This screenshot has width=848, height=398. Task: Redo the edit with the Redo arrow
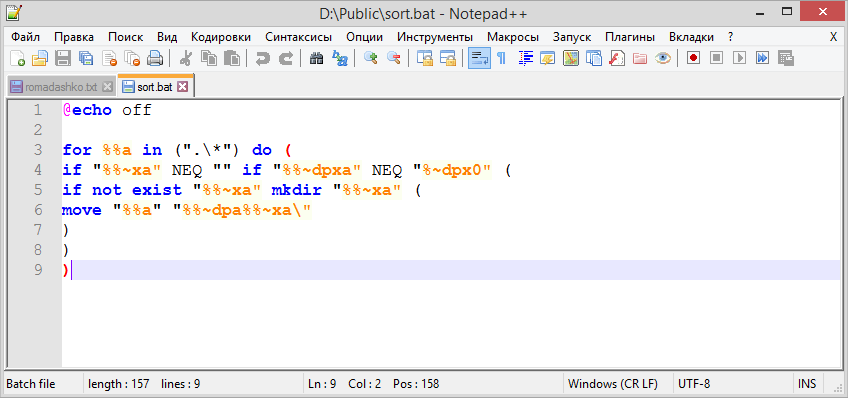coord(286,58)
